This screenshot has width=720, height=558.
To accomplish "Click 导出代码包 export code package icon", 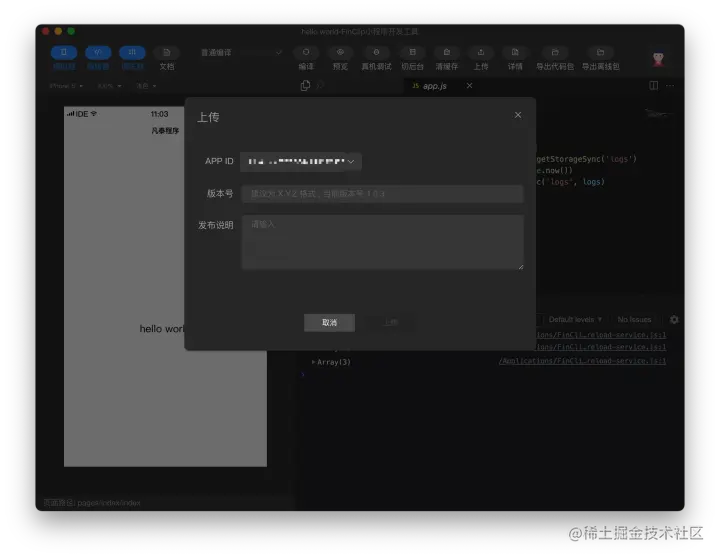I will click(x=555, y=52).
